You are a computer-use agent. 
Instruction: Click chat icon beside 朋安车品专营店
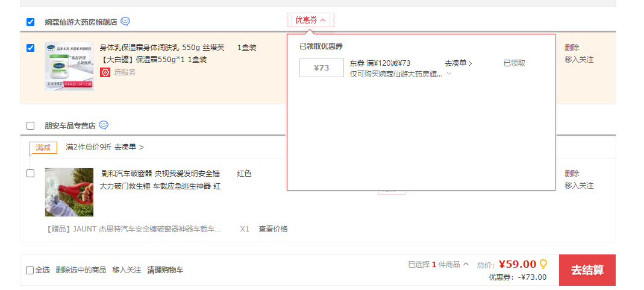coord(104,125)
